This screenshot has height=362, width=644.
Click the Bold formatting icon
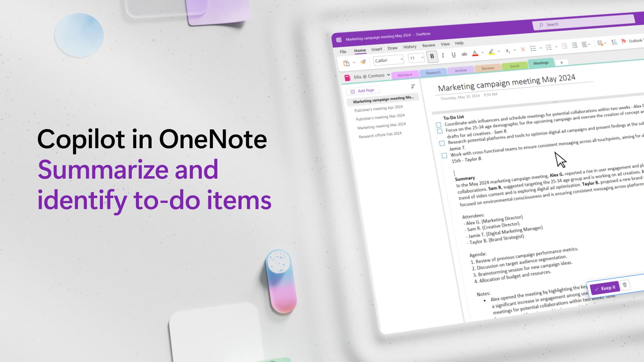tap(433, 57)
